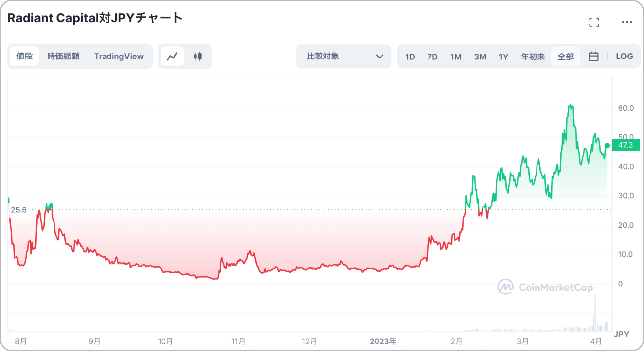Click the 60.0 axis value
This screenshot has height=351, width=644.
[x=625, y=108]
